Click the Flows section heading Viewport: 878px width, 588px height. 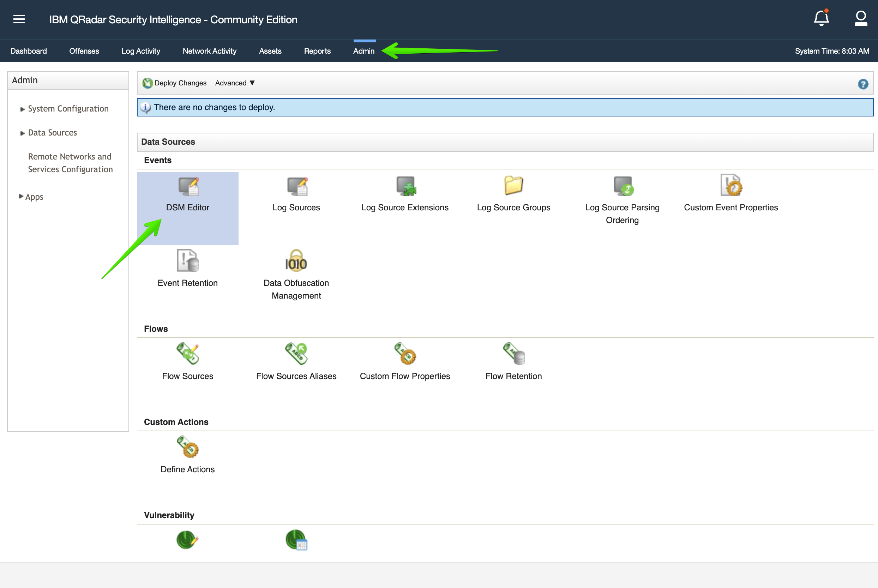coord(156,329)
